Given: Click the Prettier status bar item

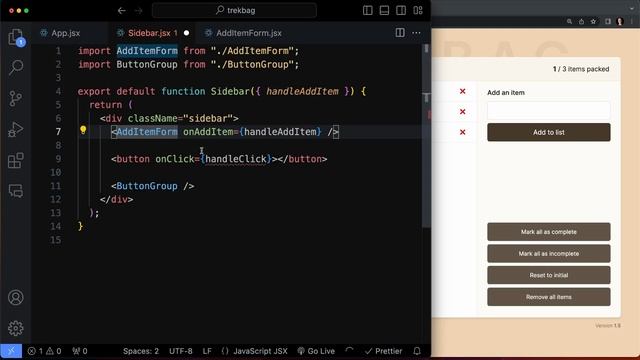Looking at the screenshot, I should 383,351.
